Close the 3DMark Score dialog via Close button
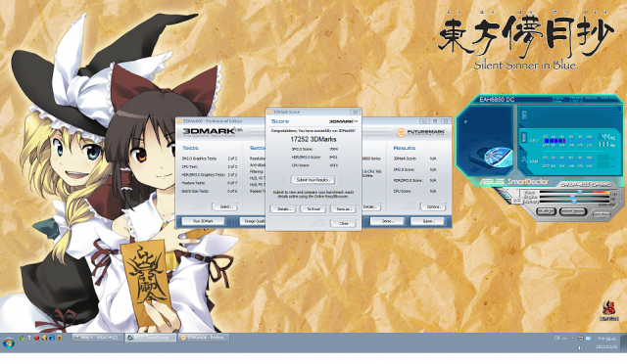Image resolution: width=627 pixels, height=364 pixels. pos(343,223)
